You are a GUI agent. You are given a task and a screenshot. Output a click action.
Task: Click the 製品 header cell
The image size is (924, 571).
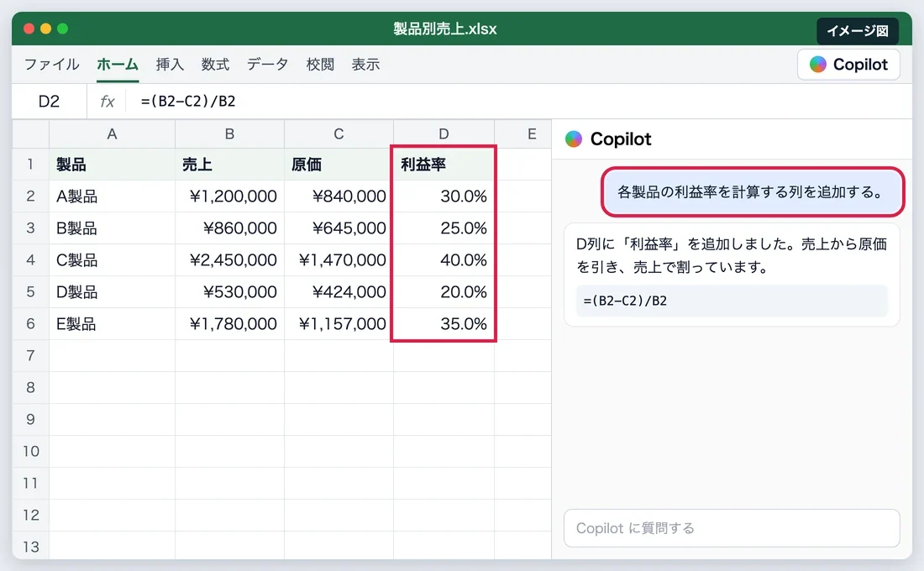tap(112, 164)
